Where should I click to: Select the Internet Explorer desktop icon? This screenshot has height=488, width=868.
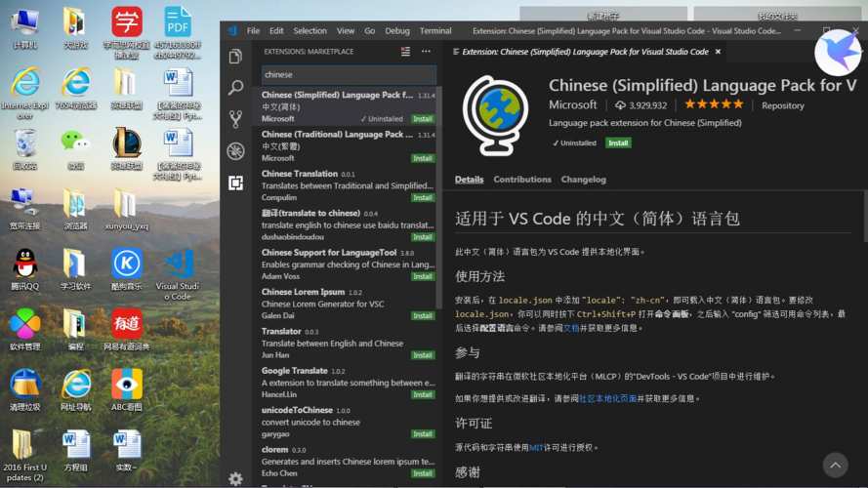(25, 93)
